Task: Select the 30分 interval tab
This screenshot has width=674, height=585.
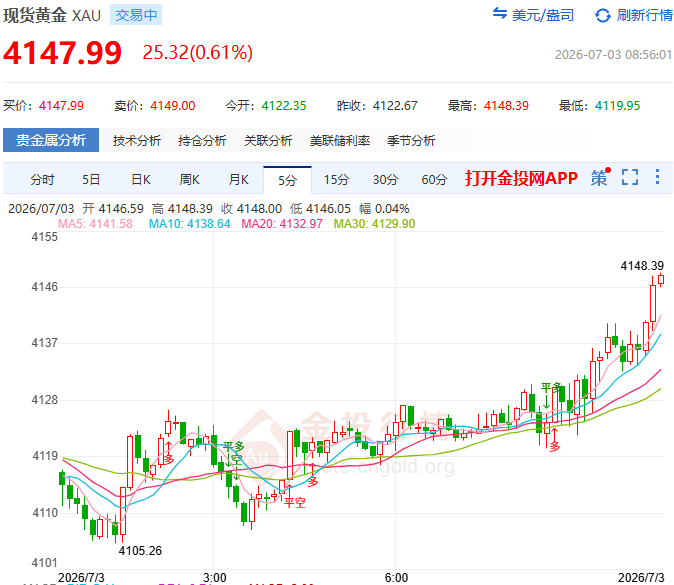Action: pyautogui.click(x=385, y=180)
